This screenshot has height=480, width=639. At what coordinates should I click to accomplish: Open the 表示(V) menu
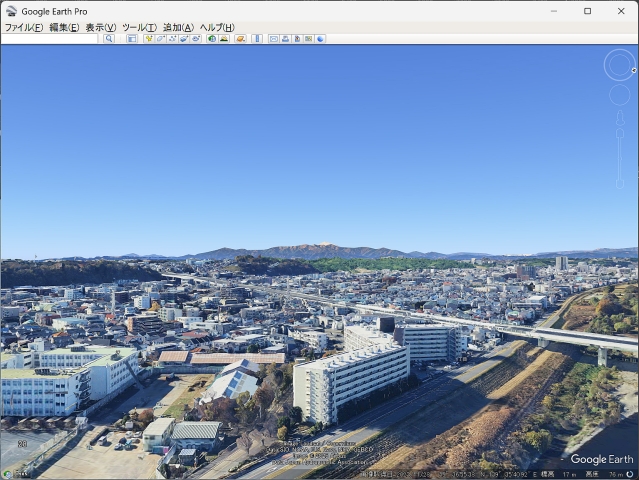click(x=100, y=28)
